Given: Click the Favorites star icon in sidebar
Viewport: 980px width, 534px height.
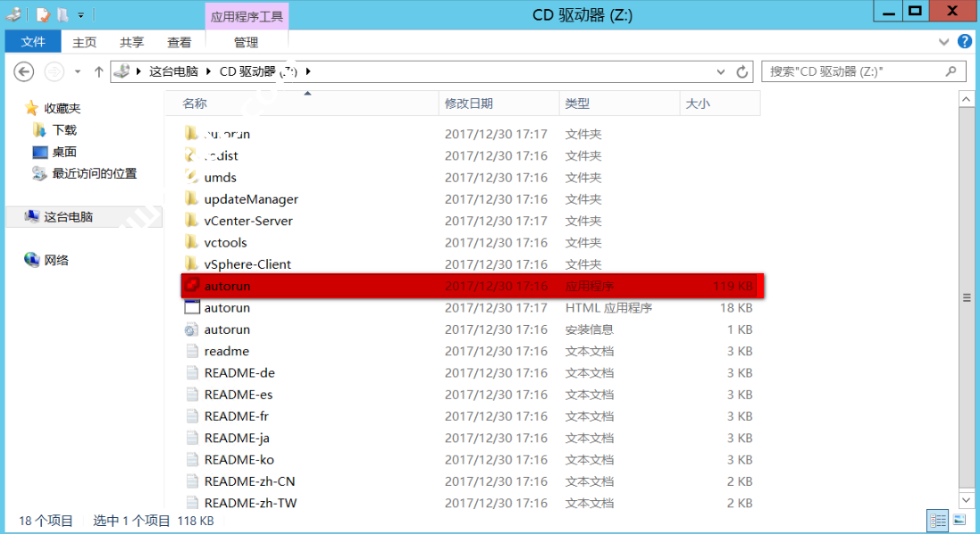Looking at the screenshot, I should (31, 108).
